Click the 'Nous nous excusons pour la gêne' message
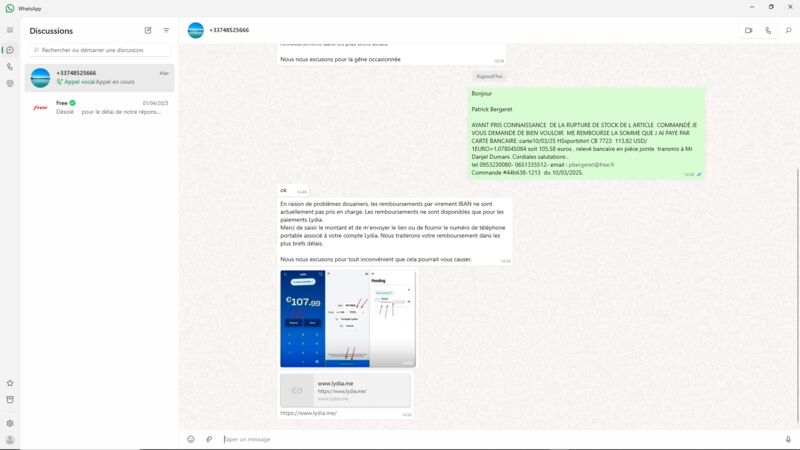The image size is (800, 450). [x=391, y=55]
